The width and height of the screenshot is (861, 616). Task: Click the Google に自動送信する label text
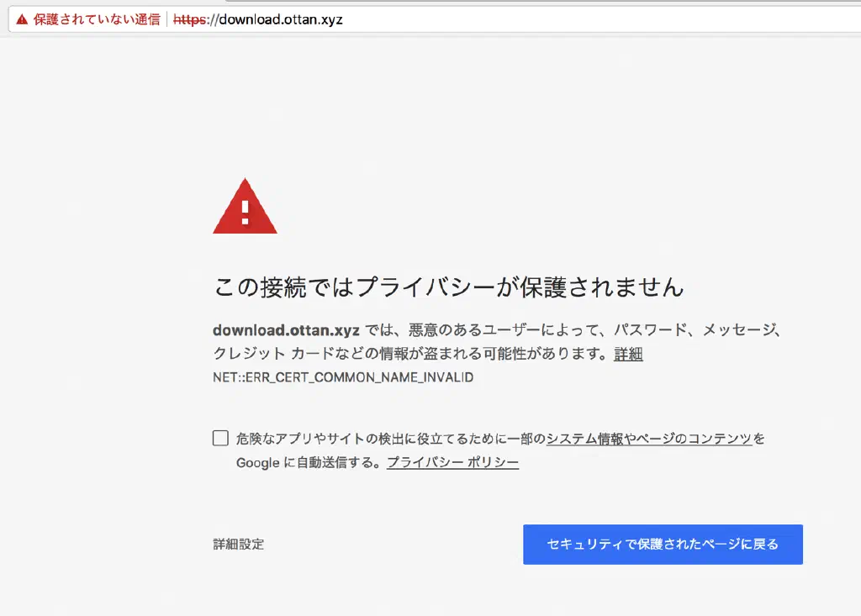309,462
